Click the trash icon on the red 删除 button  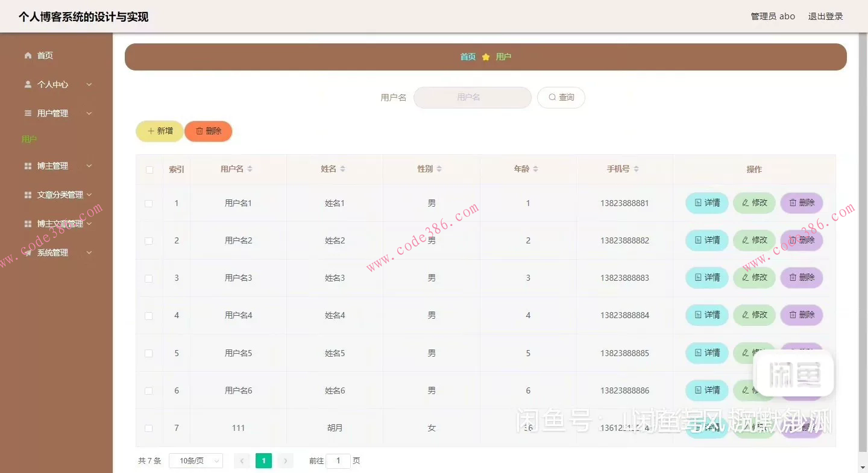pyautogui.click(x=200, y=131)
